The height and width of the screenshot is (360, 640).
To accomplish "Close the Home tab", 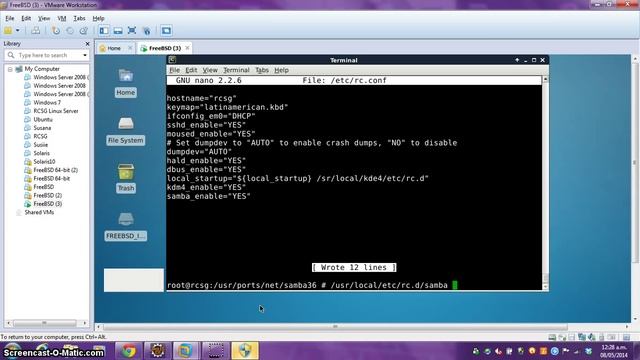I will coord(130,48).
